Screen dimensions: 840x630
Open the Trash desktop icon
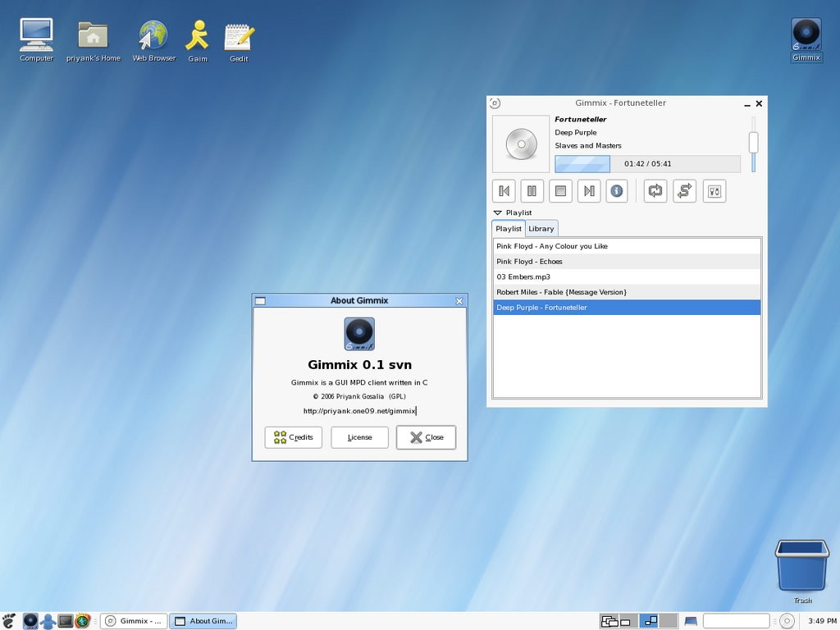pyautogui.click(x=802, y=572)
